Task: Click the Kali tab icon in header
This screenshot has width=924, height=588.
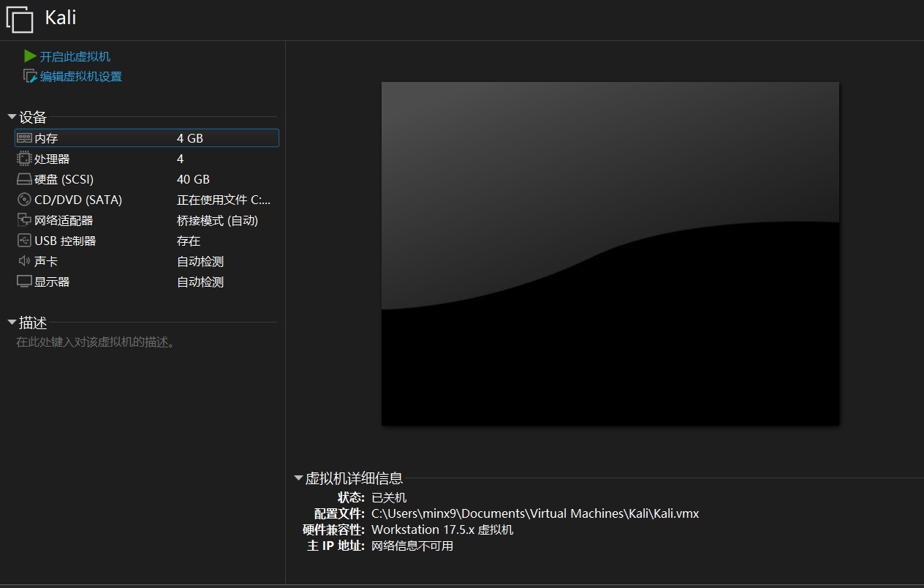Action: (x=20, y=19)
